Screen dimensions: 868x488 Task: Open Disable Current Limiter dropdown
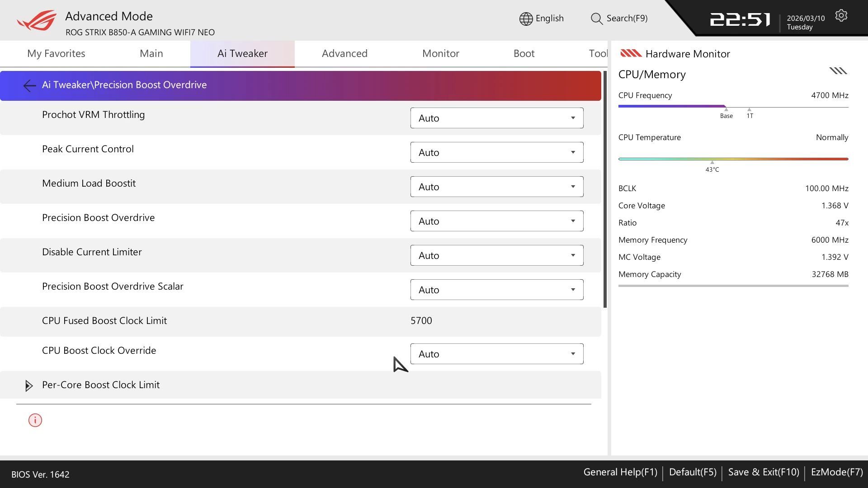tap(496, 255)
